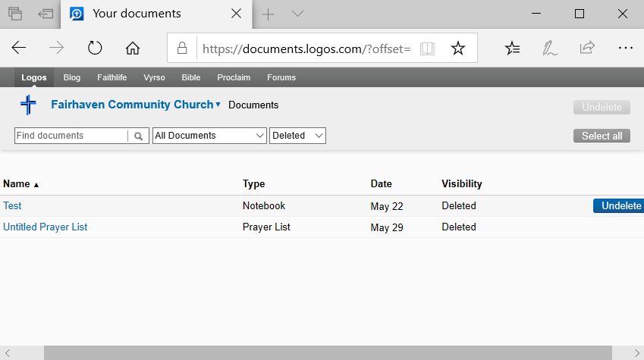
Task: Click the lock site info icon
Action: click(182, 48)
